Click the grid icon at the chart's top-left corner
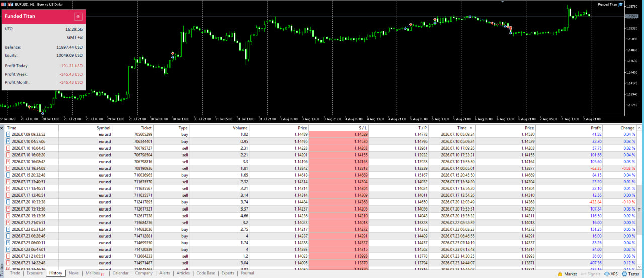 pos(4,5)
